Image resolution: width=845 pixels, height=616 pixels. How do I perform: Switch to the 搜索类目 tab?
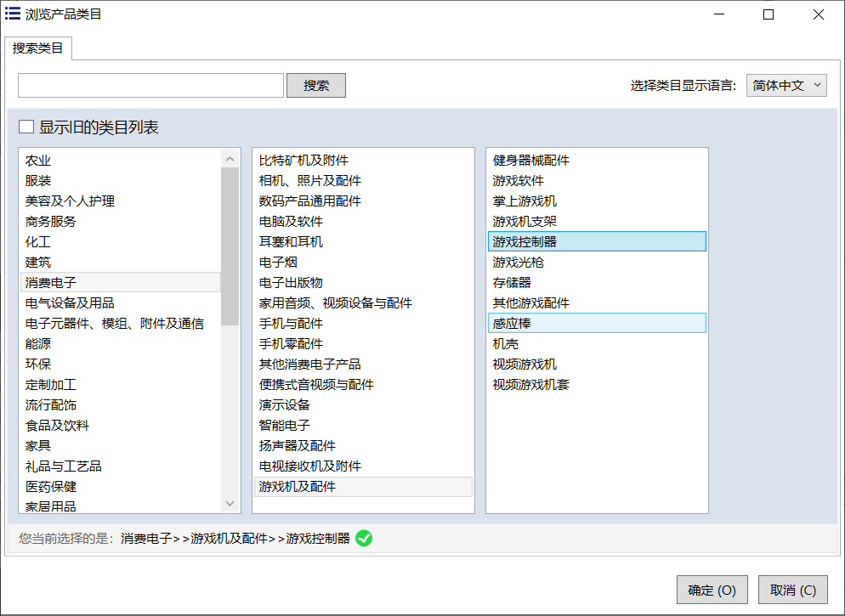pyautogui.click(x=37, y=48)
